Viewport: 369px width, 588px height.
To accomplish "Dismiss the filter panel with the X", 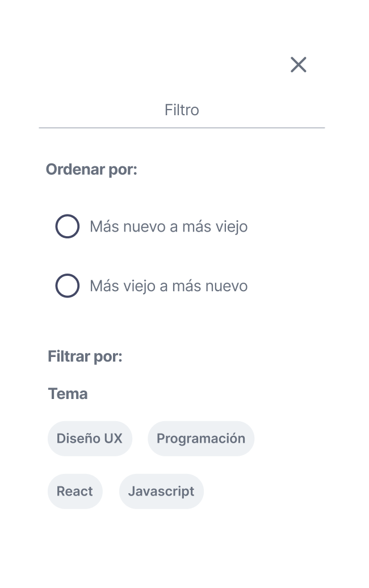I will coord(298,65).
